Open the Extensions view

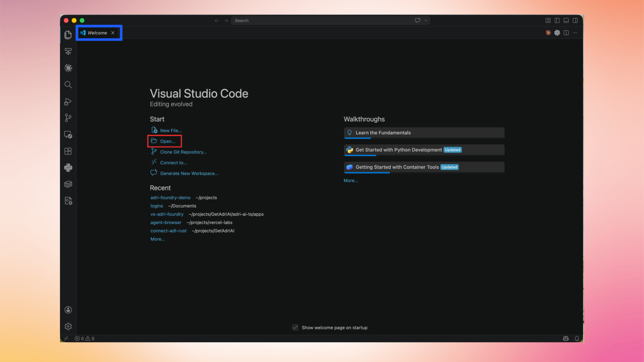coord(68,151)
